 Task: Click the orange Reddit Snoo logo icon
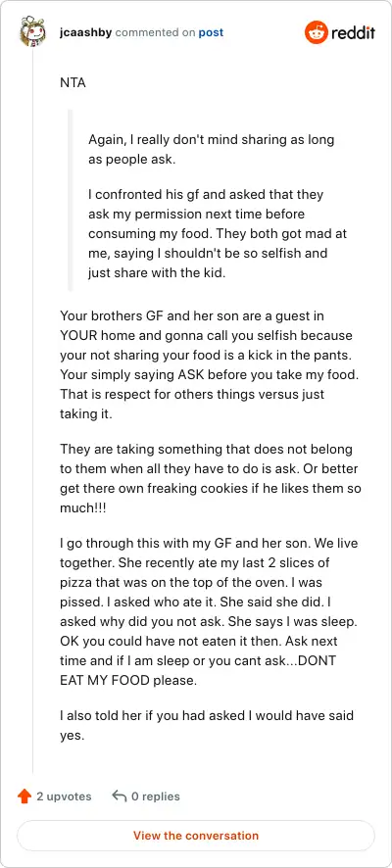point(316,32)
